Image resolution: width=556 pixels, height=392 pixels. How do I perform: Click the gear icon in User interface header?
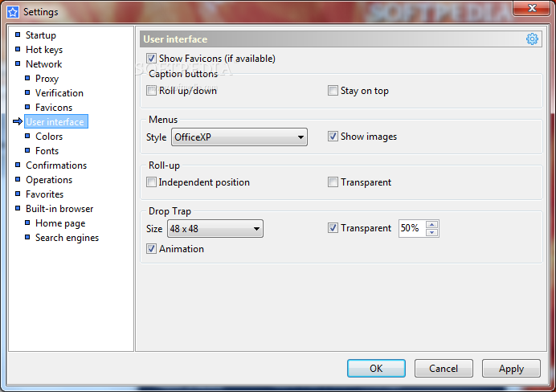[x=532, y=39]
